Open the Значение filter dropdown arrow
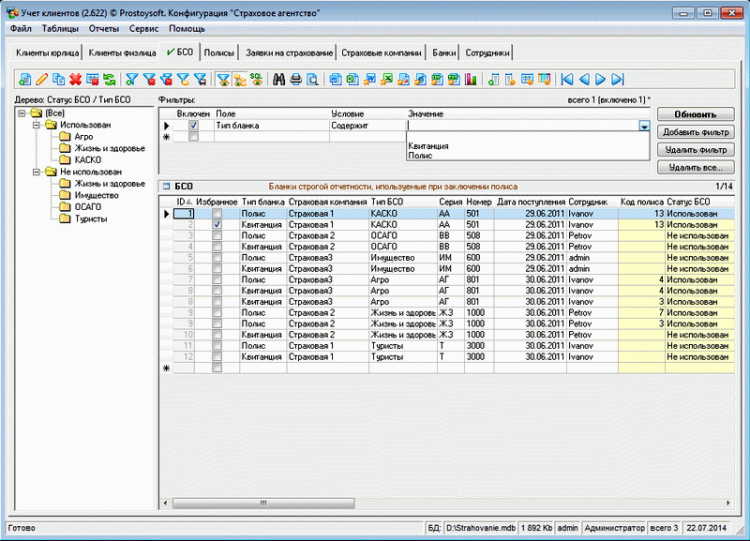This screenshot has width=750, height=541. pyautogui.click(x=644, y=127)
